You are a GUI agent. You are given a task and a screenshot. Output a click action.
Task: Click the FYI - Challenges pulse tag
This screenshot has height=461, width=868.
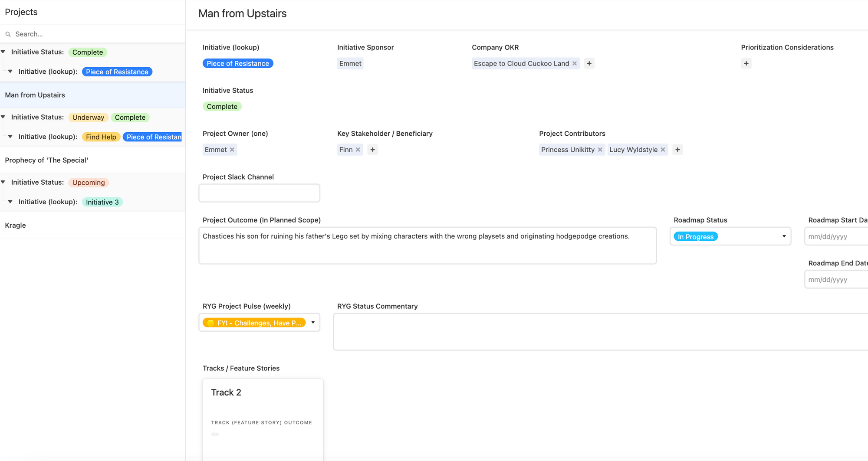click(x=254, y=323)
